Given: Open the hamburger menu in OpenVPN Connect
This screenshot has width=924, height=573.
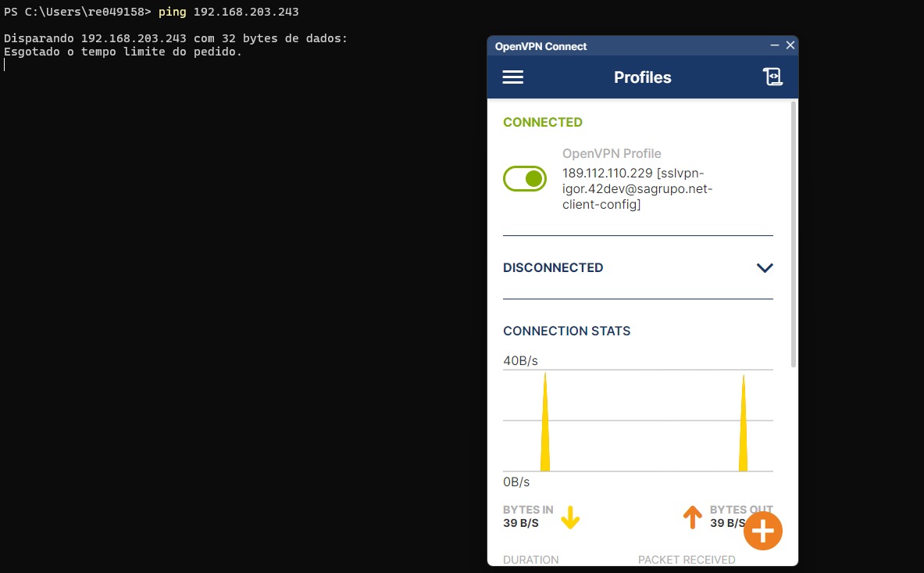Looking at the screenshot, I should click(x=512, y=77).
